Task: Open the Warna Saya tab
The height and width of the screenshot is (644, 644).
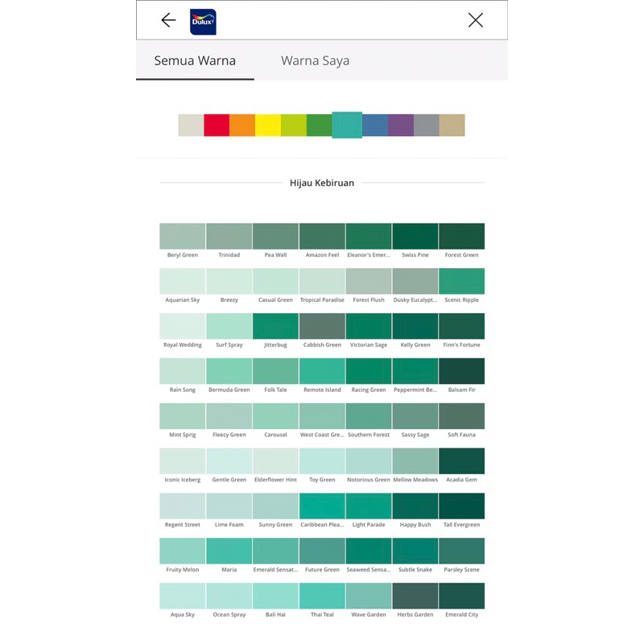Action: [315, 61]
